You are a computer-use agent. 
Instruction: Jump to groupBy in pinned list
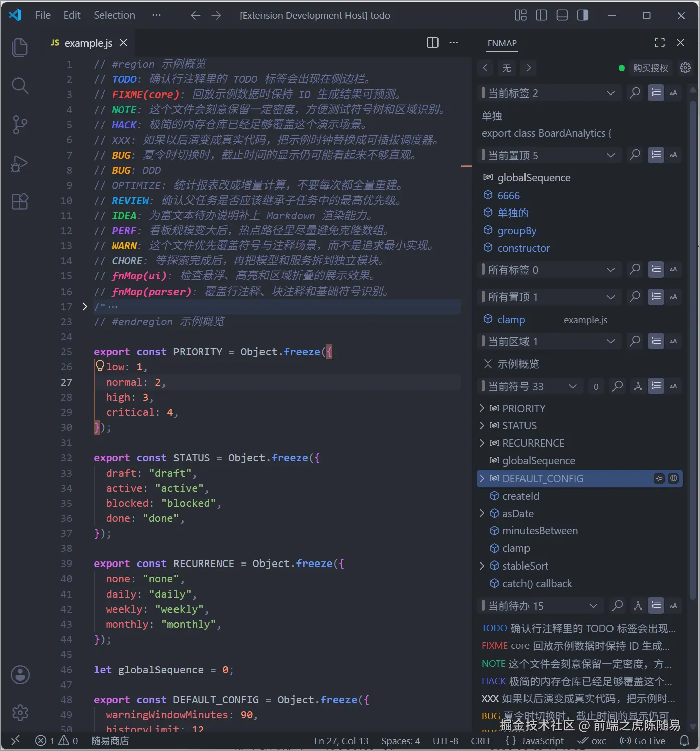(x=517, y=231)
